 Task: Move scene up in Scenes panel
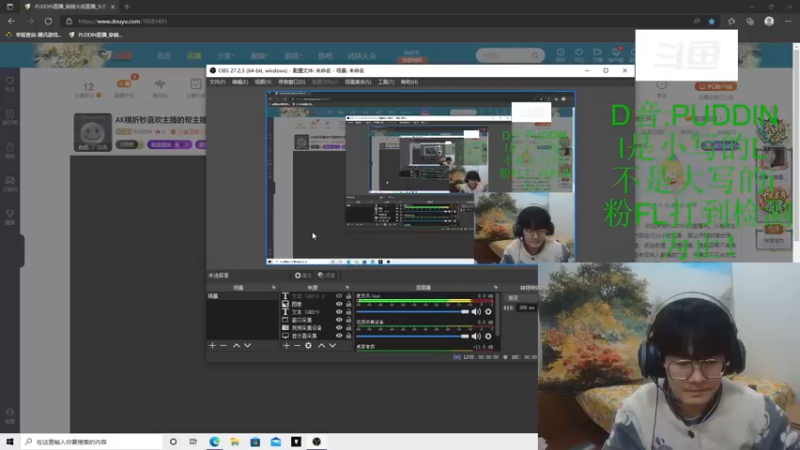tap(236, 345)
